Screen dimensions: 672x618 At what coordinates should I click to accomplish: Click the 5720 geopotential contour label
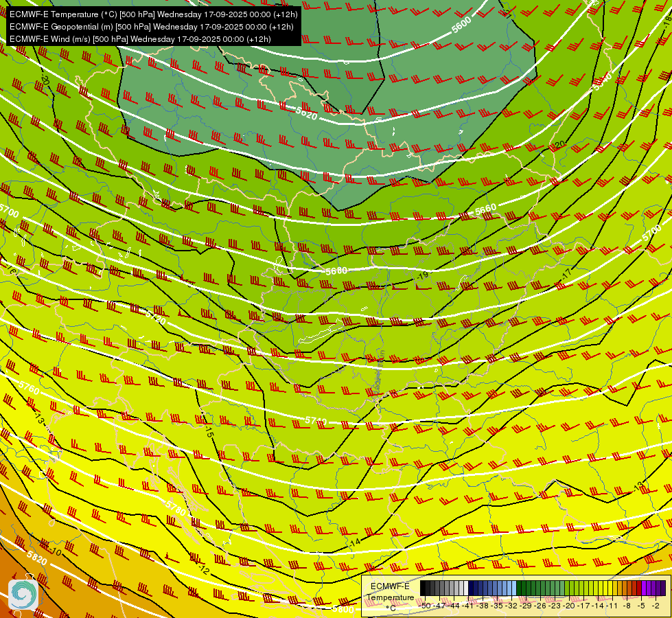pos(155,317)
